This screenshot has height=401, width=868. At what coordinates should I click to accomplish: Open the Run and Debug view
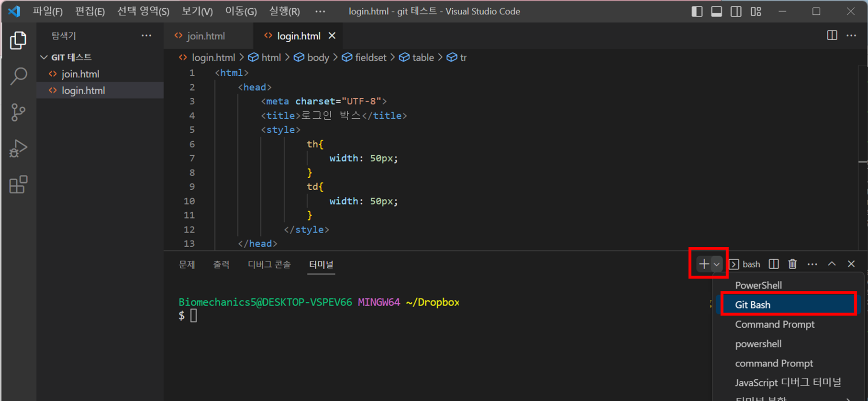[18, 149]
